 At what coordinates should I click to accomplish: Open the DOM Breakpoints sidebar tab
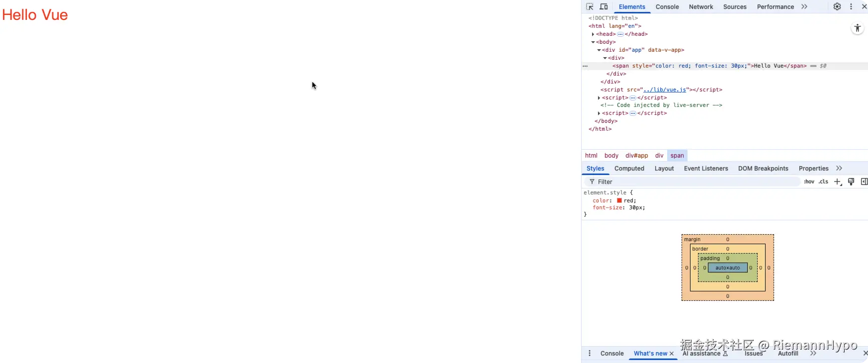763,169
